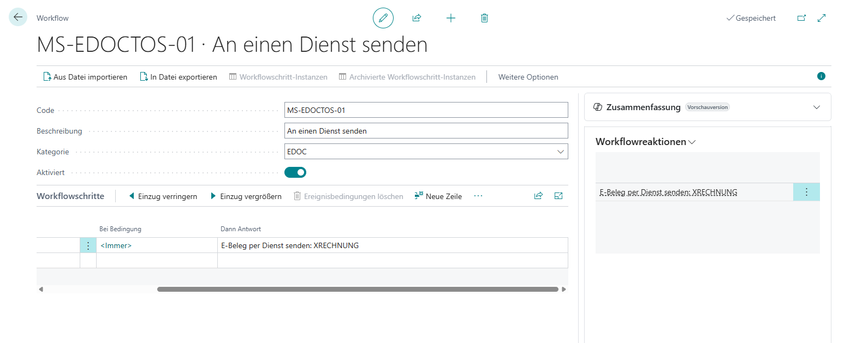This screenshot has height=343, width=868.
Task: Click the Beschreibung input field
Action: [426, 131]
